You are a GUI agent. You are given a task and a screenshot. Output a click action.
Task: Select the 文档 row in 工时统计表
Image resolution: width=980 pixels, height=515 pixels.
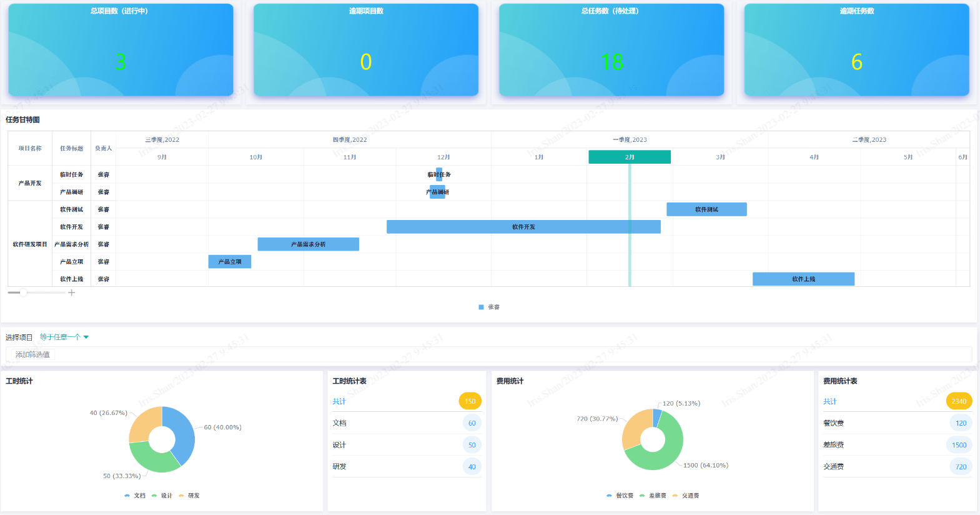[407, 423]
